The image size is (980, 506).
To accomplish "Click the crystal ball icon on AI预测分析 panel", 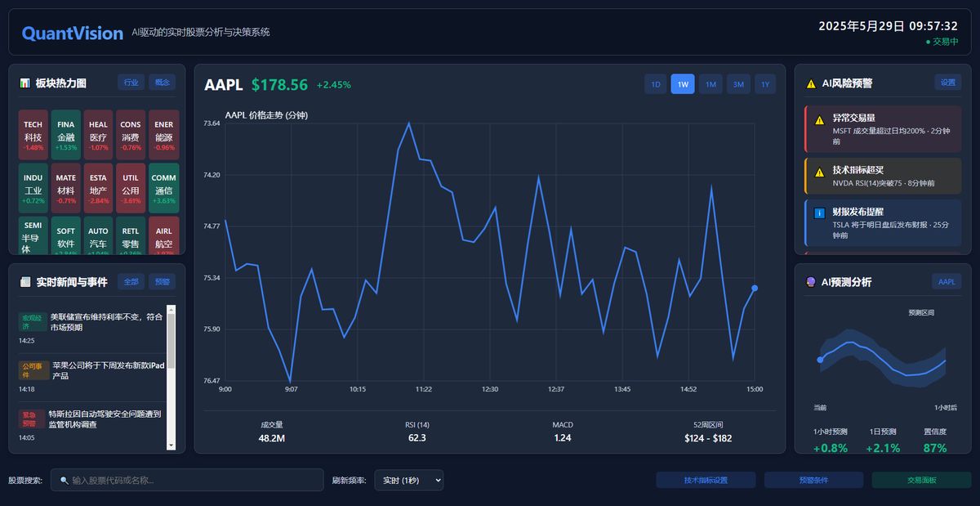I will pos(809,281).
